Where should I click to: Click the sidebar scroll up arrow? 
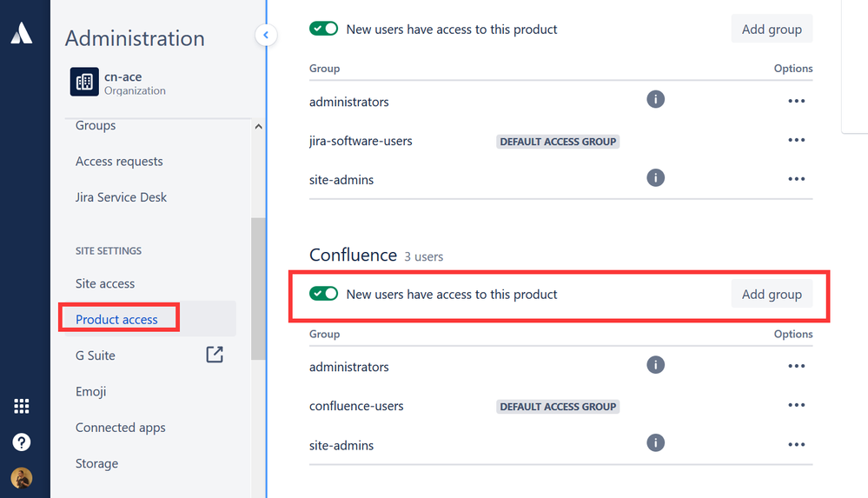pyautogui.click(x=258, y=127)
